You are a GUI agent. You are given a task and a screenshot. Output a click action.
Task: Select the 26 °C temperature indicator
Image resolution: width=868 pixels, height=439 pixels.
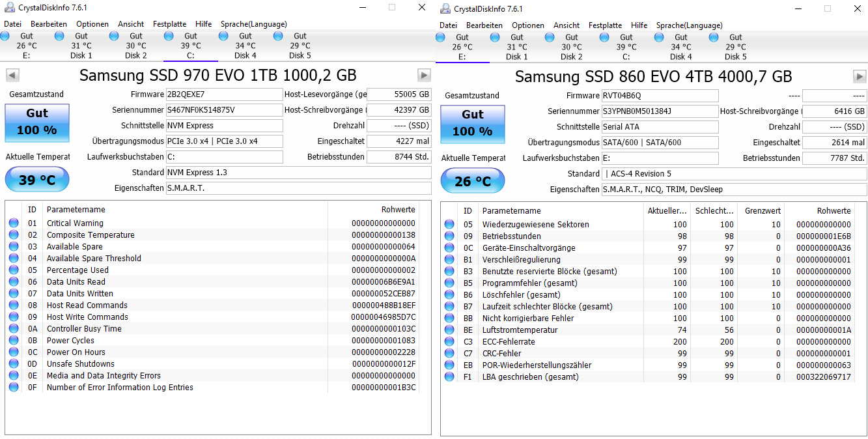pos(472,180)
